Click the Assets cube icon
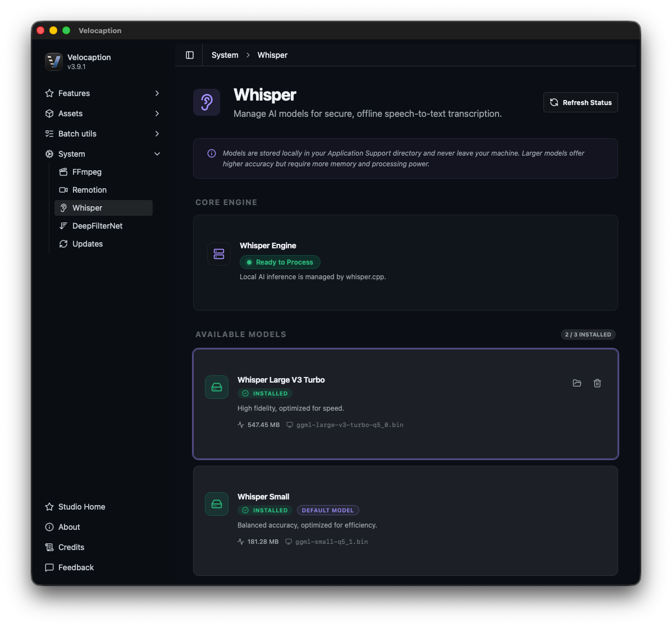Viewport: 672px width, 627px height. 49,113
